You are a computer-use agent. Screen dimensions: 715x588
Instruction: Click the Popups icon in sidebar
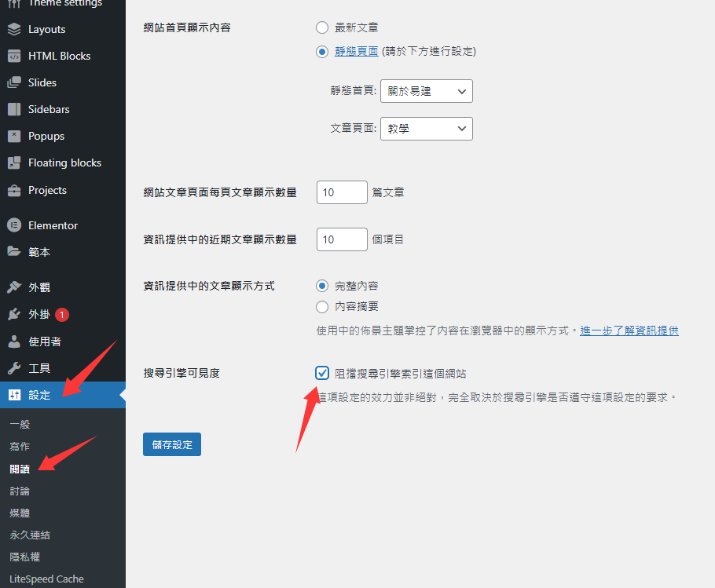[x=14, y=136]
